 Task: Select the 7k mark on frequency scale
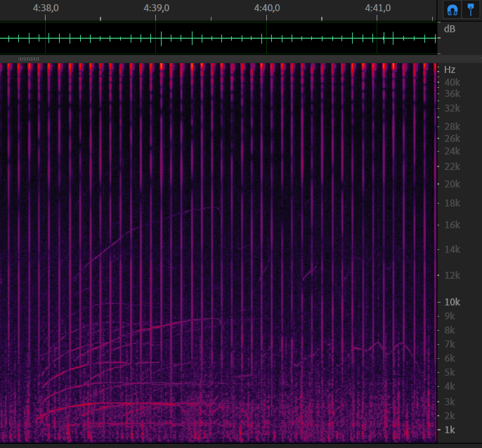[x=450, y=344]
